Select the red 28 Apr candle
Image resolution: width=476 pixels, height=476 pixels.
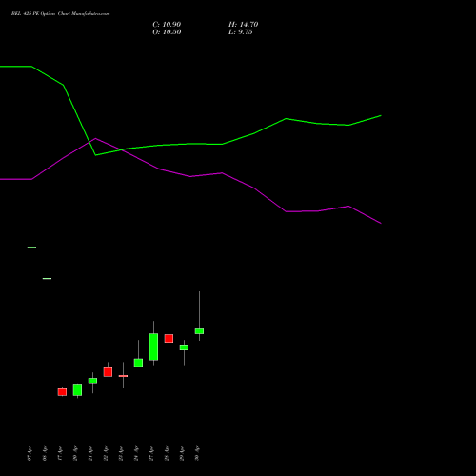tap(169, 338)
